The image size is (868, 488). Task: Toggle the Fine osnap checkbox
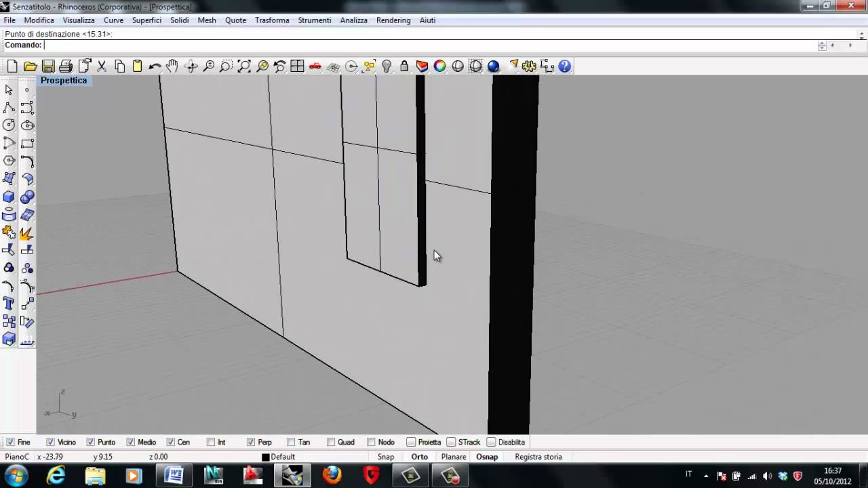10,442
